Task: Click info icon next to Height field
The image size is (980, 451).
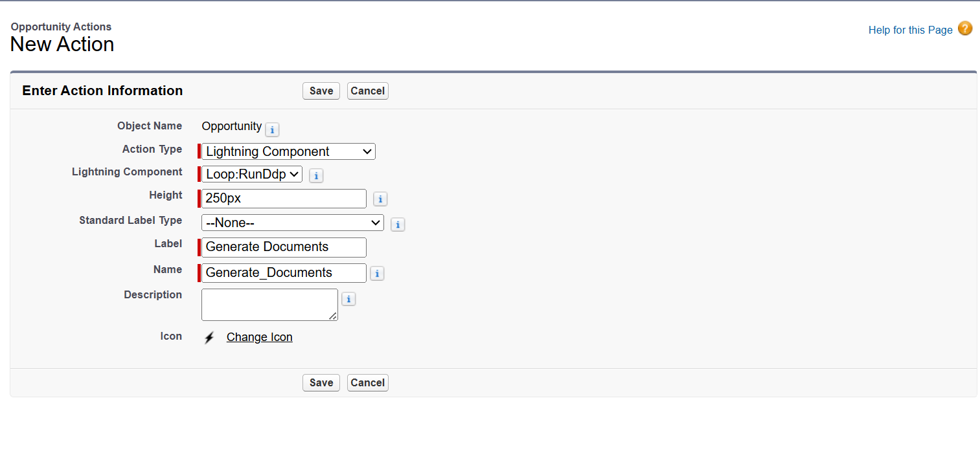Action: [380, 199]
